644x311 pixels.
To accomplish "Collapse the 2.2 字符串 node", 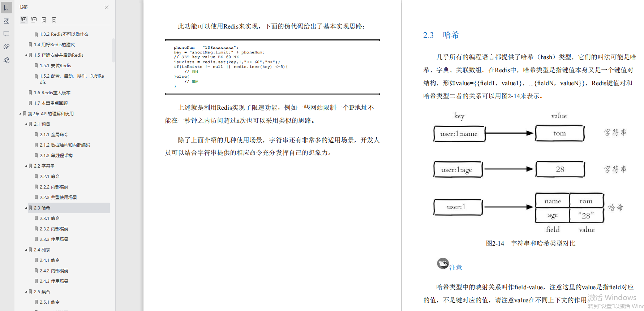I will [x=26, y=166].
